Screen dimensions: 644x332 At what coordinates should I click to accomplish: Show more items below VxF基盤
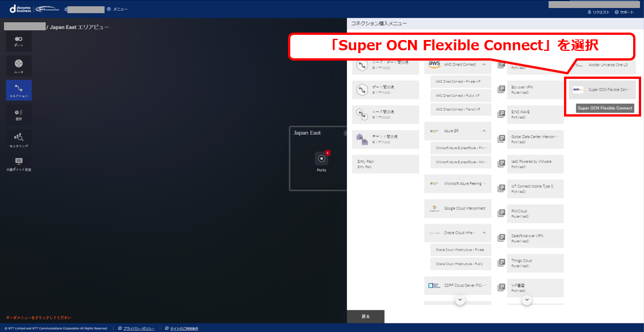526,300
